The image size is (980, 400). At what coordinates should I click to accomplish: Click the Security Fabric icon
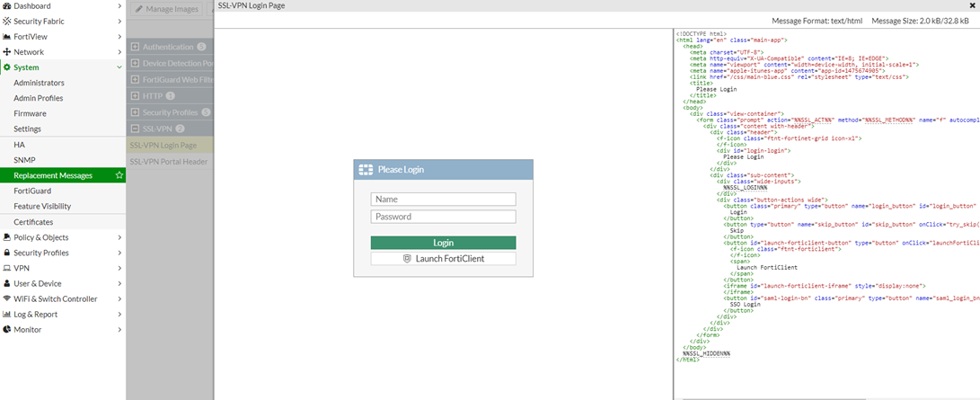7,22
